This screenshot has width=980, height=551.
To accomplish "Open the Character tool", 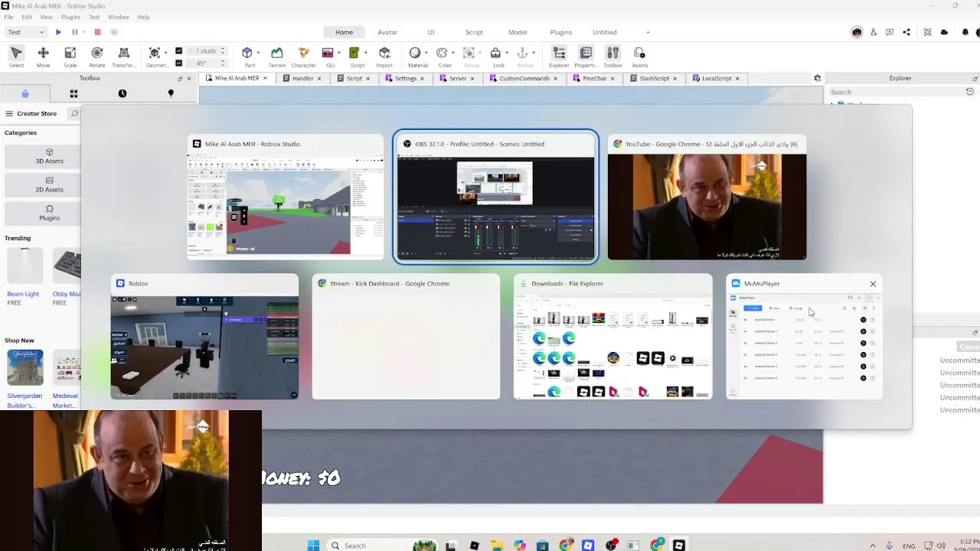I will tap(304, 57).
